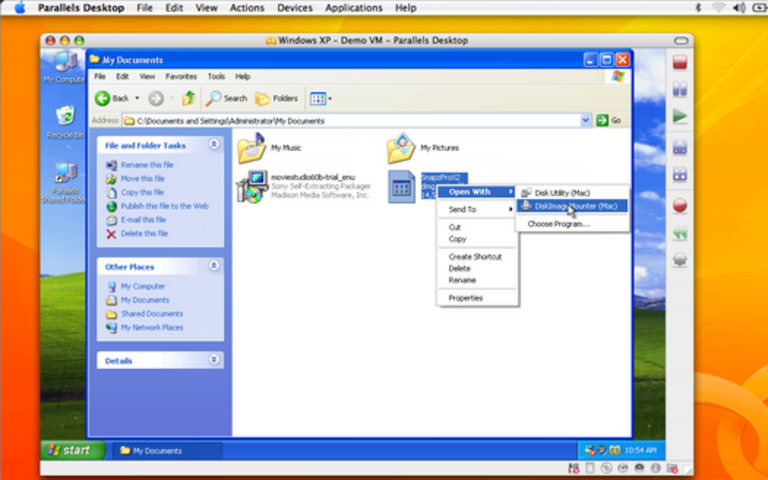The image size is (768, 480).
Task: Select Disk Utility (Mac) in submenu
Action: coord(572,193)
